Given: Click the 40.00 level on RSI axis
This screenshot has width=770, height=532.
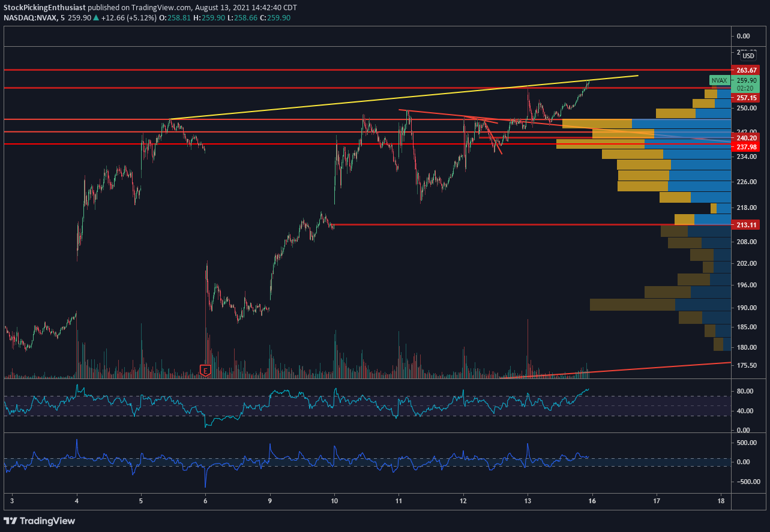Looking at the screenshot, I should pyautogui.click(x=746, y=411).
